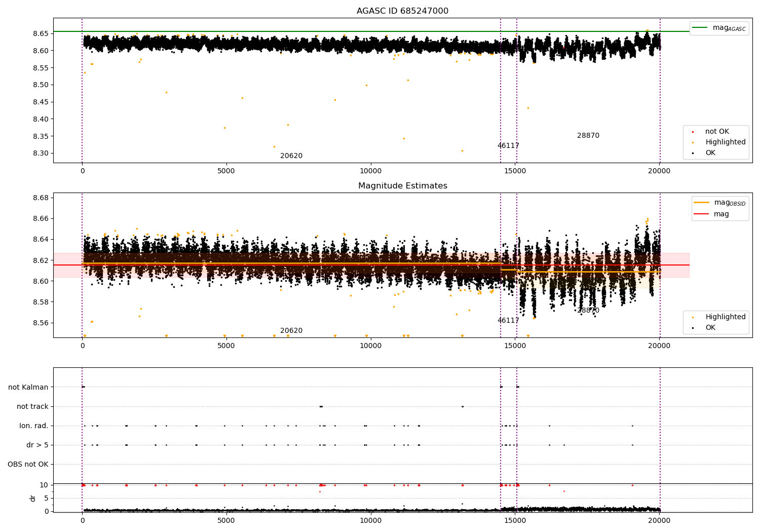
Task: Click green line sample in mag AGASC legend
Action: [700, 28]
